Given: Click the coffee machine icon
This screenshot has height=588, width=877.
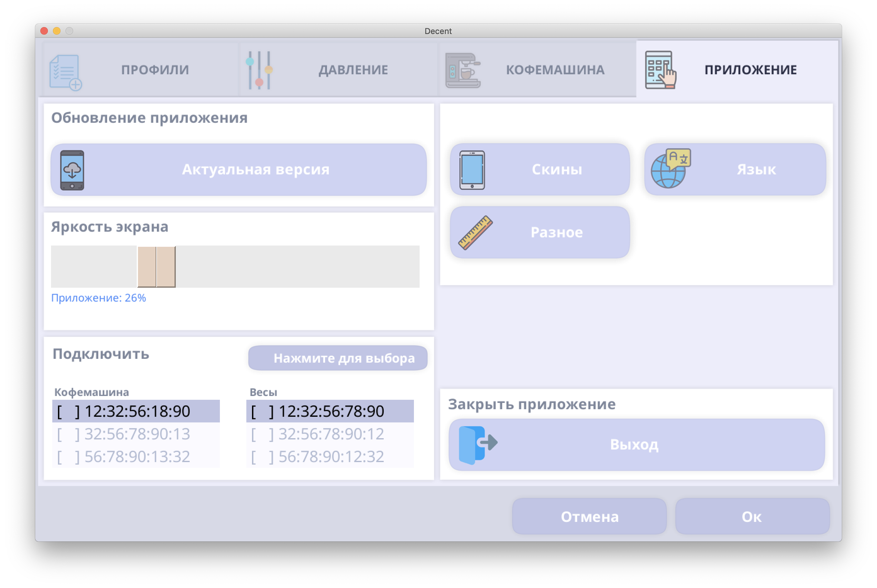Looking at the screenshot, I should pos(462,70).
